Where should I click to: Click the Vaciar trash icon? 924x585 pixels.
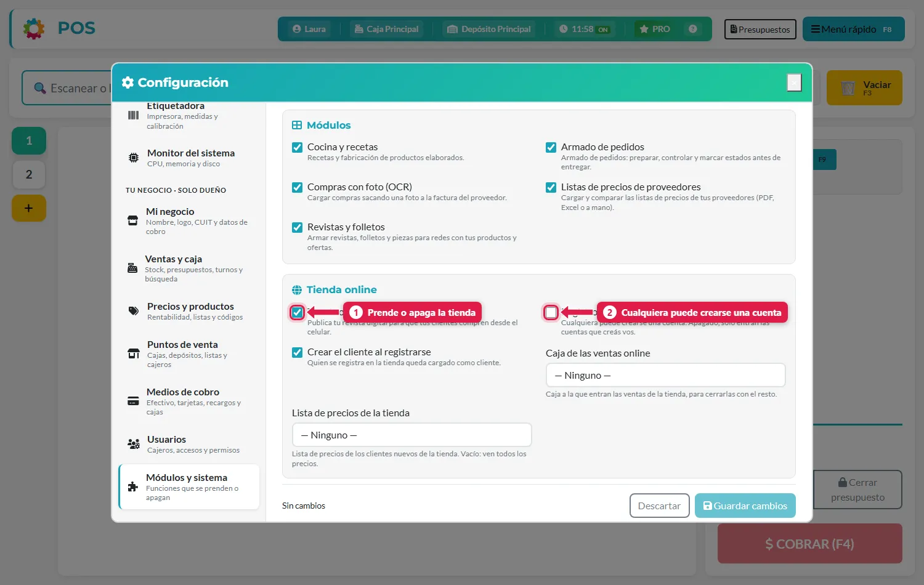pos(848,88)
